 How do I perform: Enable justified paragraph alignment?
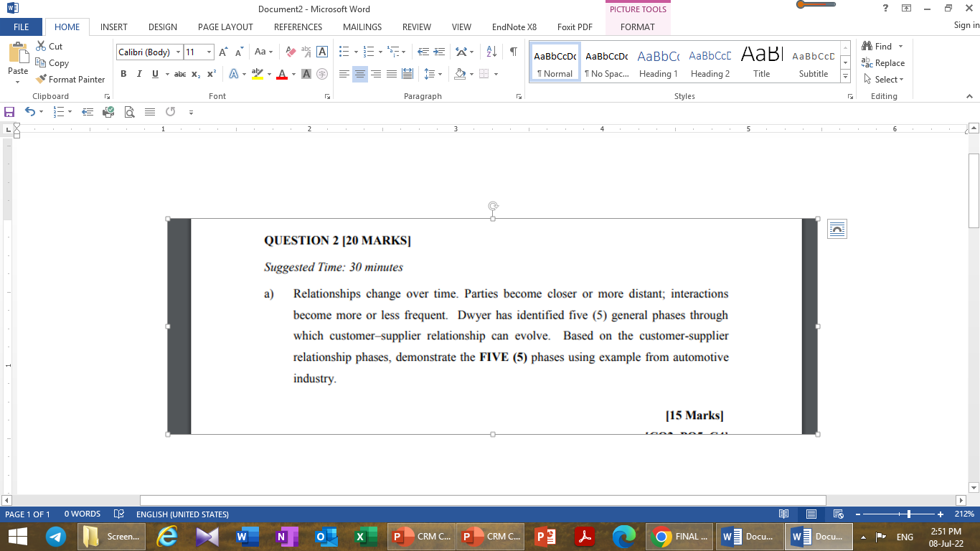[x=391, y=73]
